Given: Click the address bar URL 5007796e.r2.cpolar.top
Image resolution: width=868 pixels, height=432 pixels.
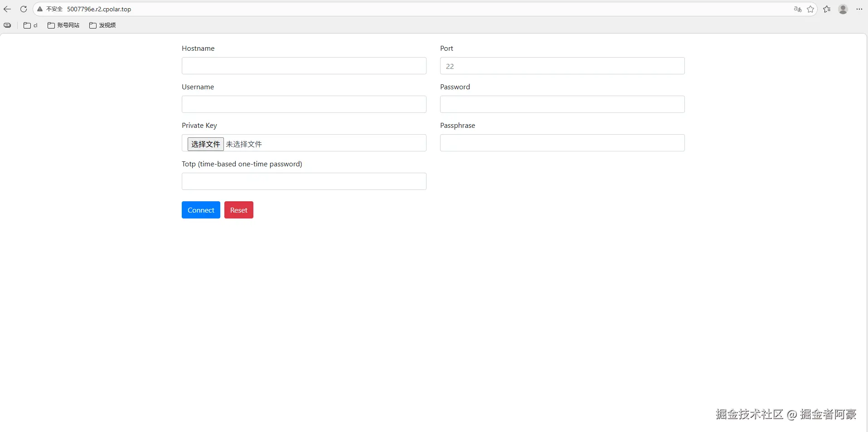Looking at the screenshot, I should pyautogui.click(x=99, y=9).
